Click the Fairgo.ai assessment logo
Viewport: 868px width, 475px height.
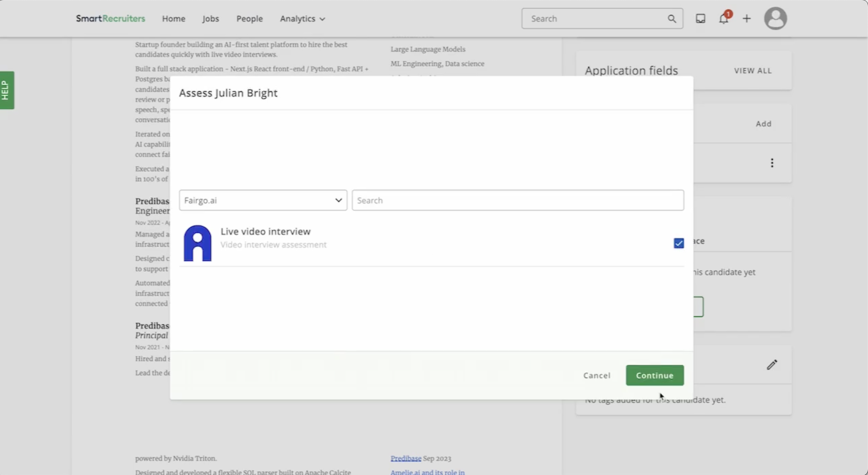[x=198, y=243]
